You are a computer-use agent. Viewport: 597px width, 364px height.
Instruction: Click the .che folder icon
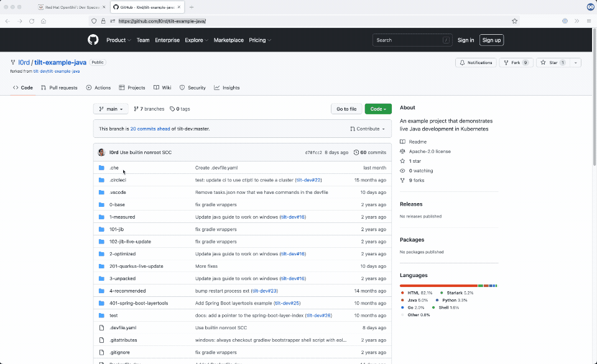101,168
